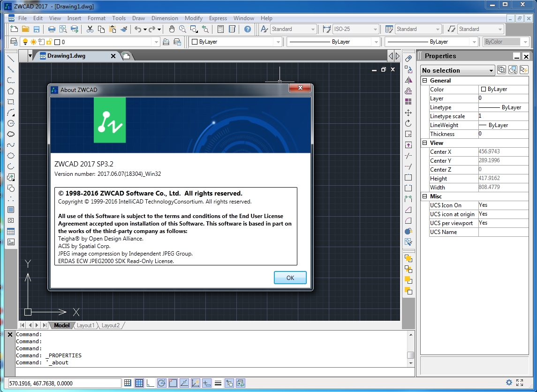The height and width of the screenshot is (392, 537).
Task: Toggle Ortho mode in status bar
Action: [x=150, y=383]
